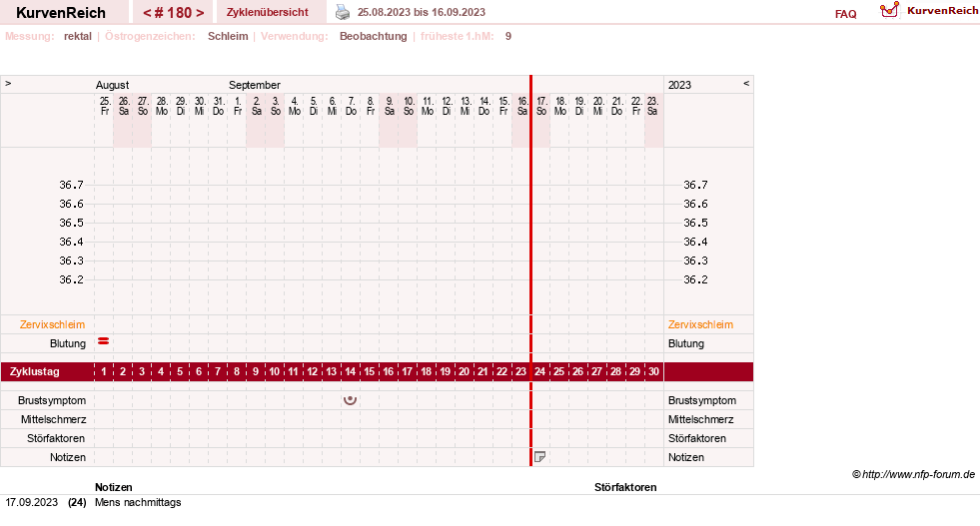
Task: Select the 16. Sa date column header
Action: (521, 106)
